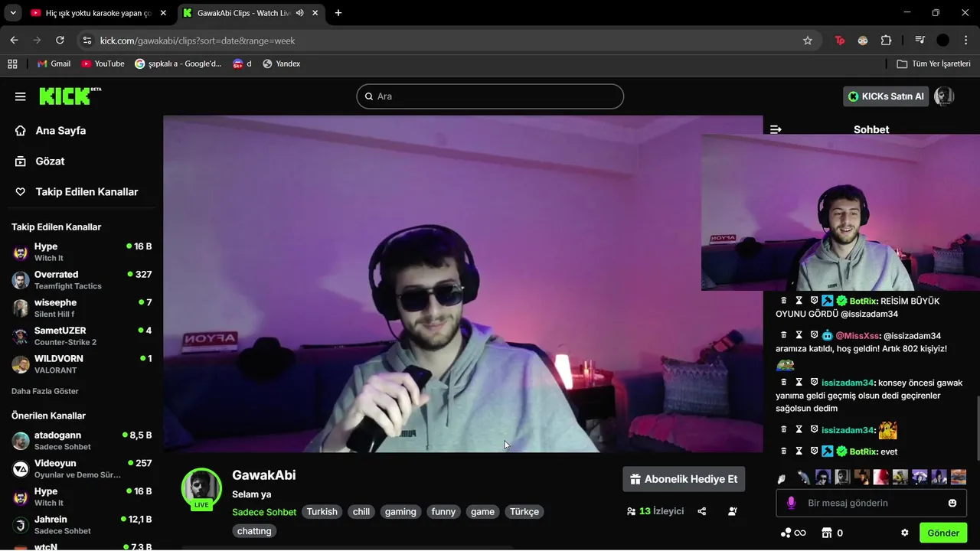Screen dimensions: 980x551
Task: Timeout BotRix on the 'evet' message row
Action: (x=799, y=452)
